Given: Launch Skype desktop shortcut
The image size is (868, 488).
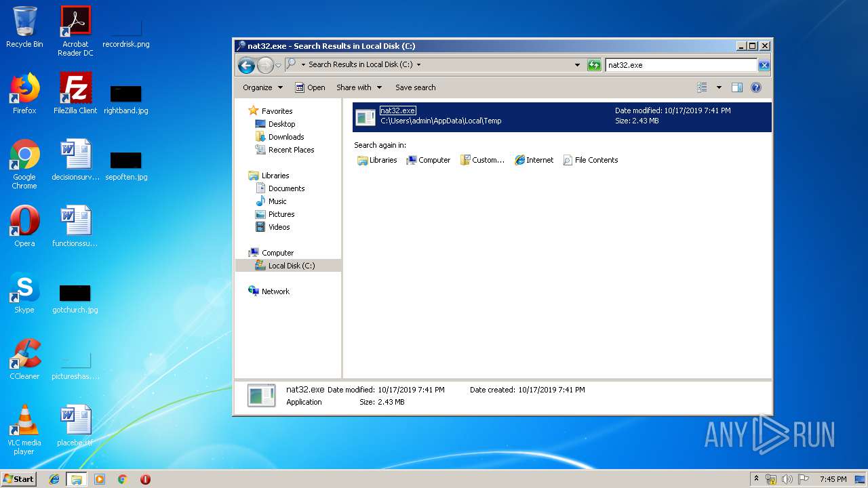Looking at the screenshot, I should click(24, 293).
